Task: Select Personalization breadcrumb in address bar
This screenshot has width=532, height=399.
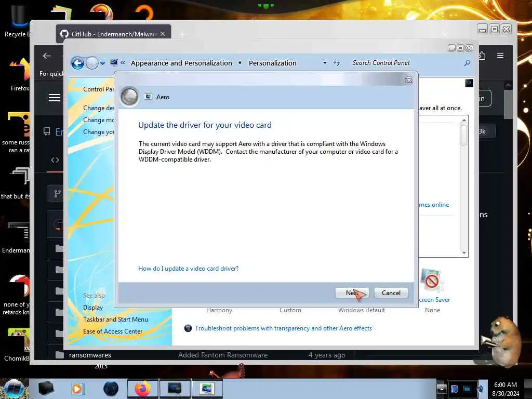Action: (272, 63)
